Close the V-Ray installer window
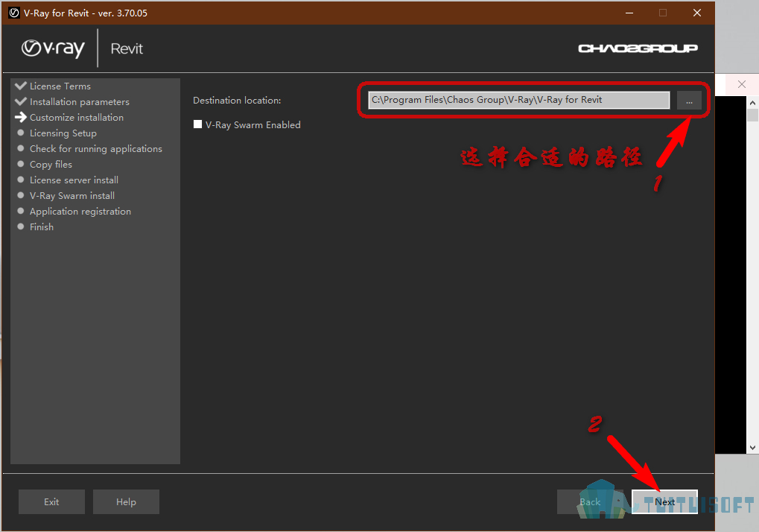Viewport: 759px width, 532px height. pos(697,13)
